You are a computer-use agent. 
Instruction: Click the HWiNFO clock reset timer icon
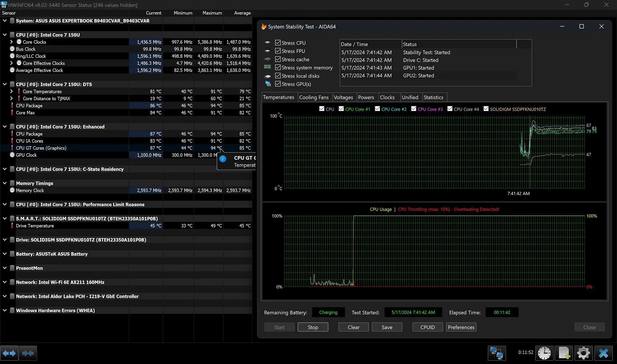coord(544,353)
